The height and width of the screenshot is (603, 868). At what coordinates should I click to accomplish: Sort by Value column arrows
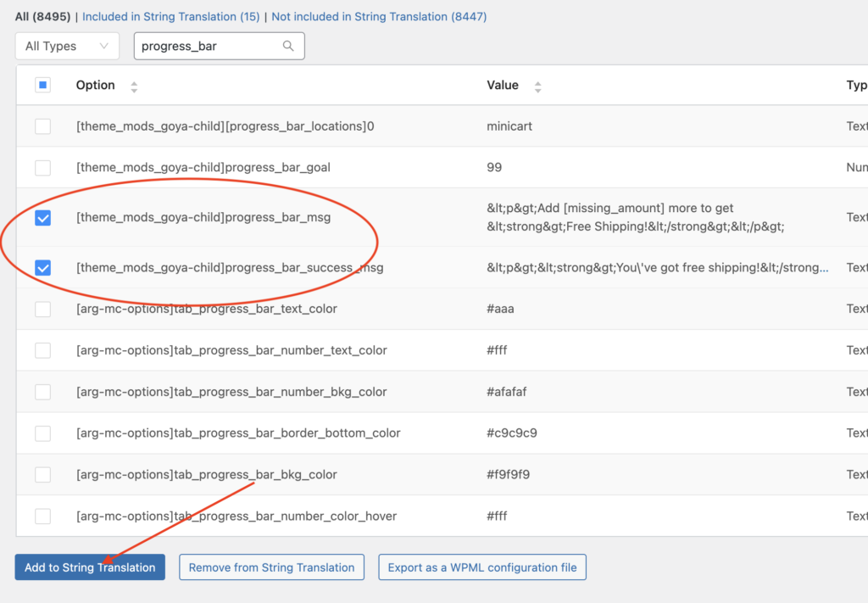[537, 87]
